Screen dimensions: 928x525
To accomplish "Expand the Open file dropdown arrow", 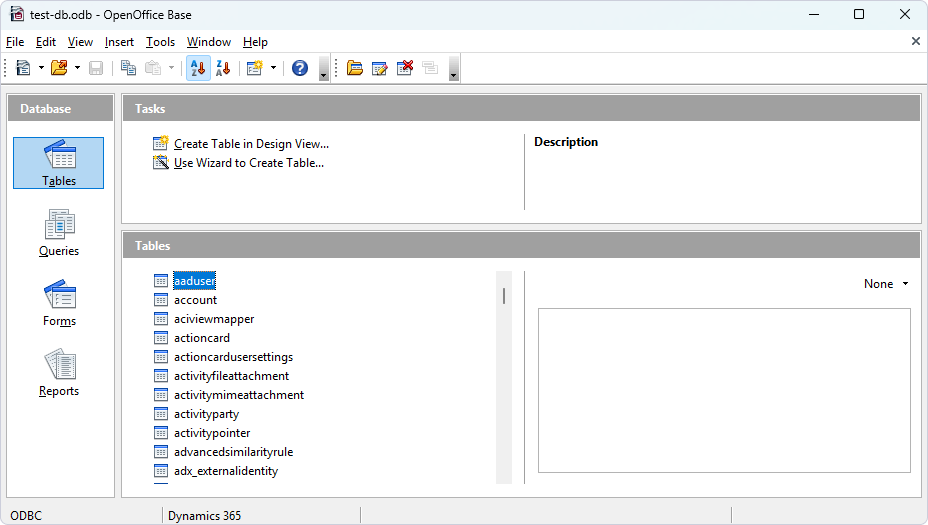I will (x=78, y=68).
